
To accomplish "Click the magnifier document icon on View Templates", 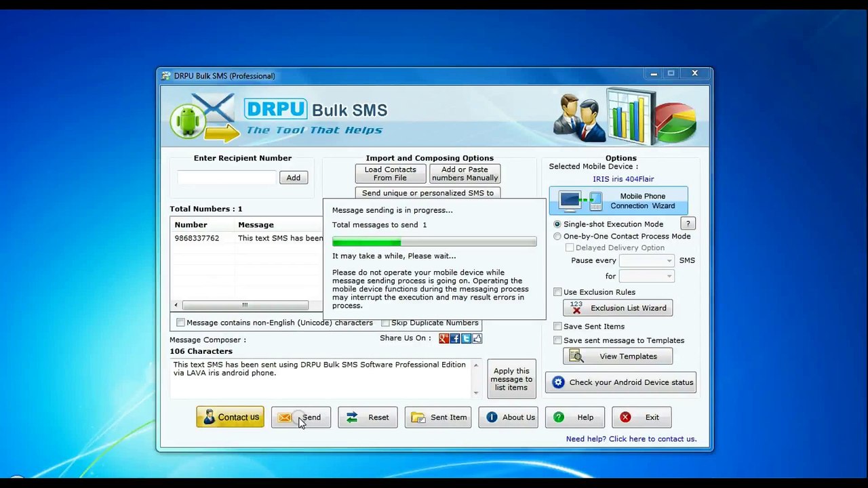I will [576, 356].
